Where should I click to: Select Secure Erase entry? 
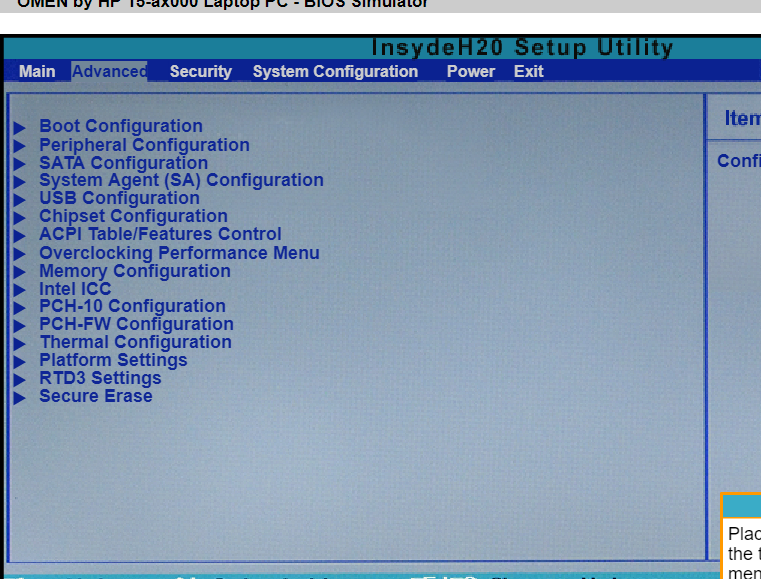click(96, 396)
